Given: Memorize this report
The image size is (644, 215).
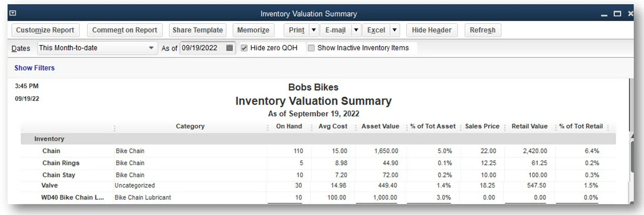Looking at the screenshot, I should 254,30.
